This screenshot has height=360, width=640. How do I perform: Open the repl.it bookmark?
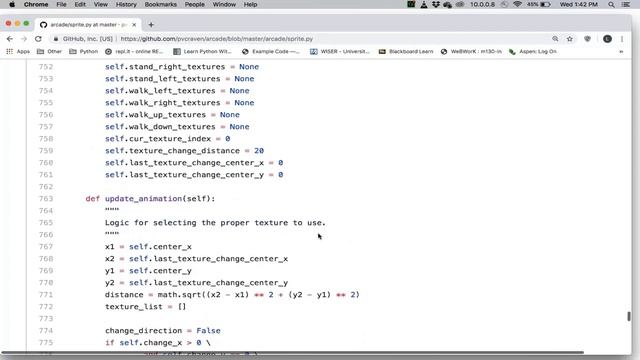point(134,51)
